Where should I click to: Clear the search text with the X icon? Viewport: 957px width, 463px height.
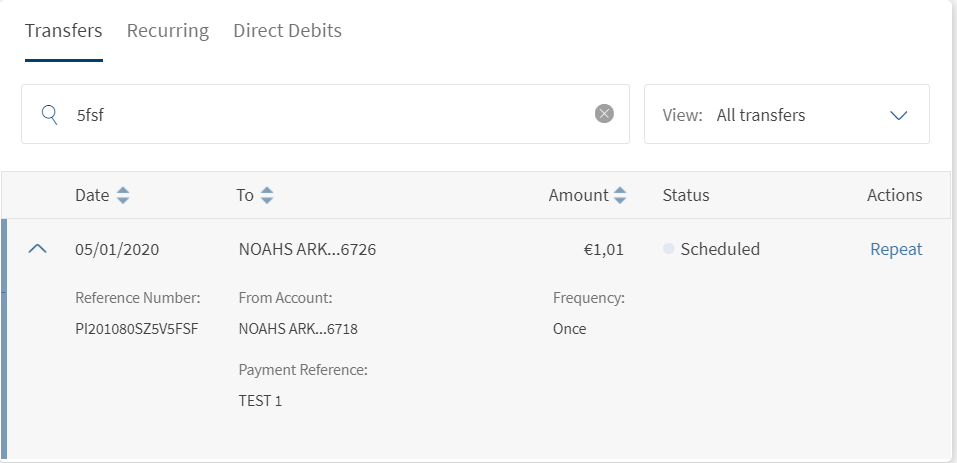604,114
